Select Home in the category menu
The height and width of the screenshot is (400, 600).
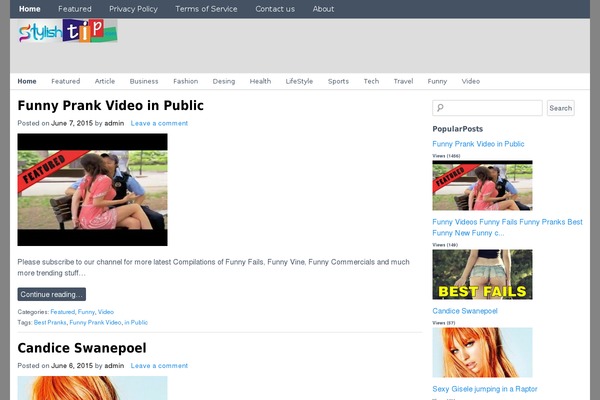27,81
